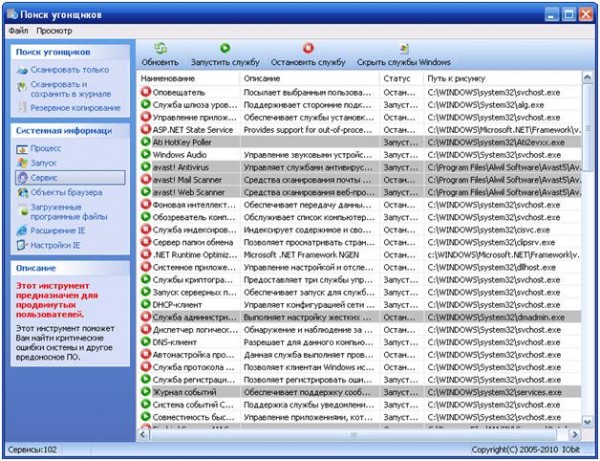This screenshot has height=461, width=600.
Task: Select the Системное приложе... row name
Action: point(194,267)
